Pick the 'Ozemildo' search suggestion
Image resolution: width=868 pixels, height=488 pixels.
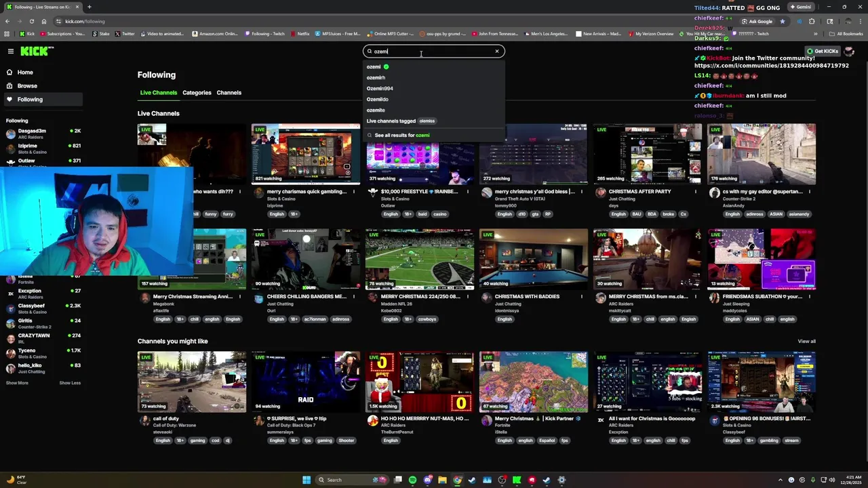click(x=434, y=99)
